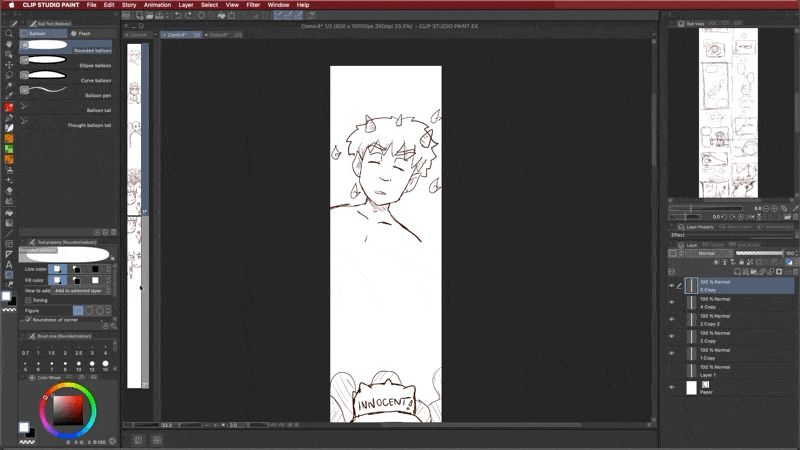Select the Frame border tool
800x450 pixels.
[9, 243]
